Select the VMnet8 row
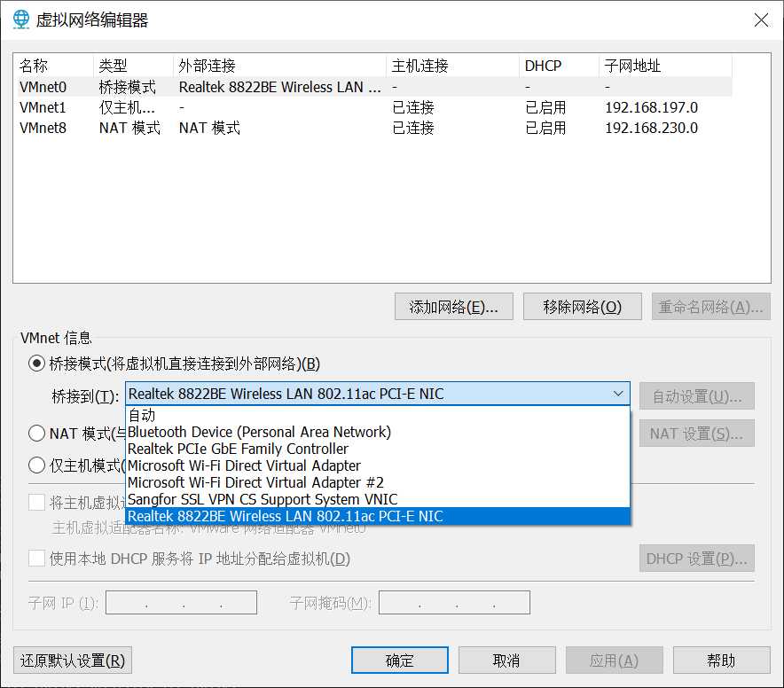The height and width of the screenshot is (688, 784). pos(373,128)
